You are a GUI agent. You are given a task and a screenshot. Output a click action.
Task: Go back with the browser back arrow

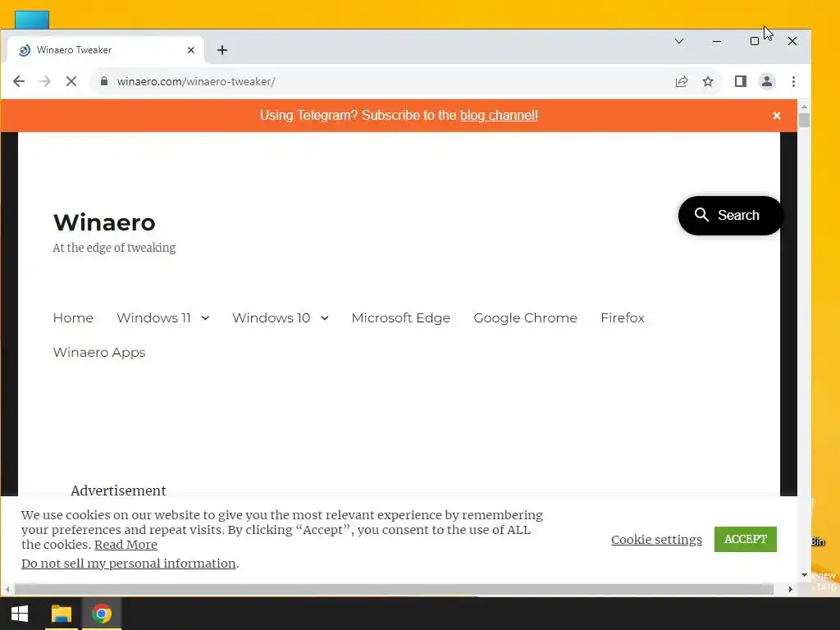click(x=19, y=81)
